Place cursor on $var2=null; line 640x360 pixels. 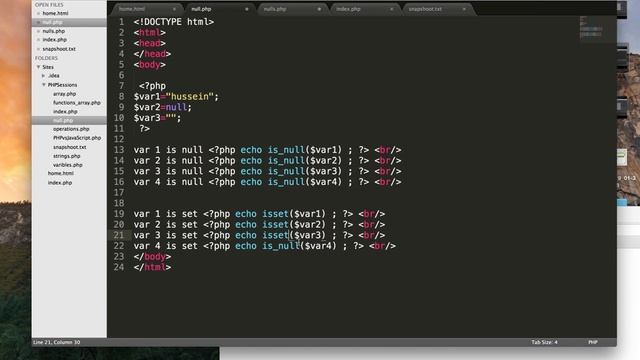162,107
